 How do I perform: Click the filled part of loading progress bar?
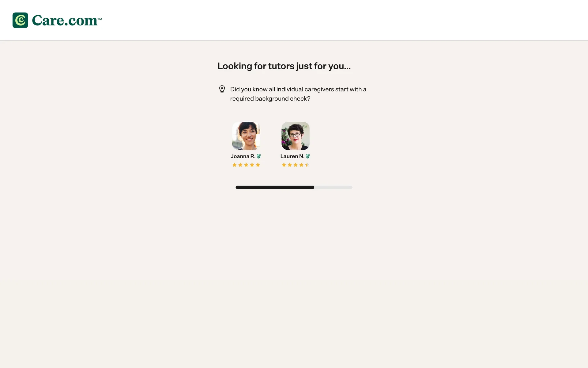coord(275,187)
